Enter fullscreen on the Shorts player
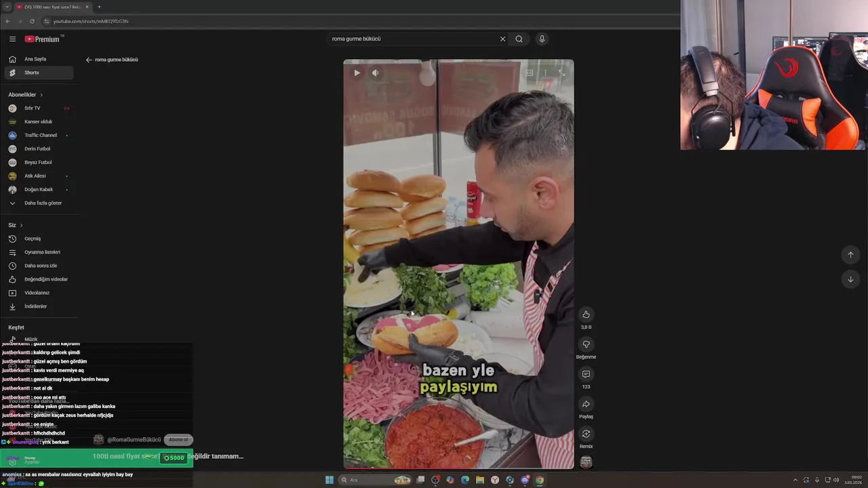This screenshot has width=868, height=488. 561,73
